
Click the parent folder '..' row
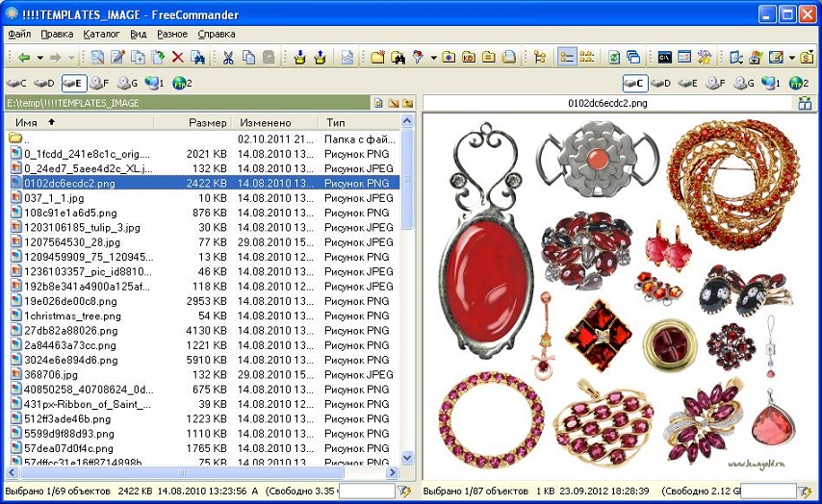pos(202,139)
